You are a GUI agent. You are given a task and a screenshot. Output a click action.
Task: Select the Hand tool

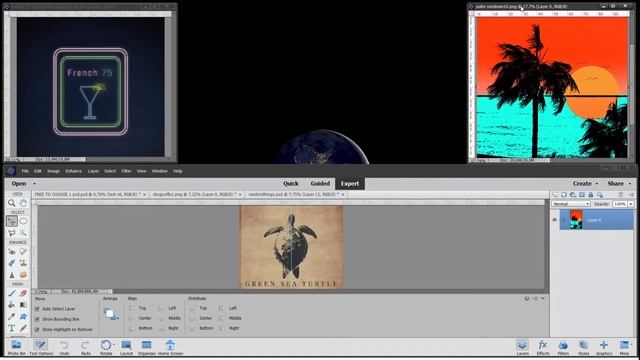(23, 203)
